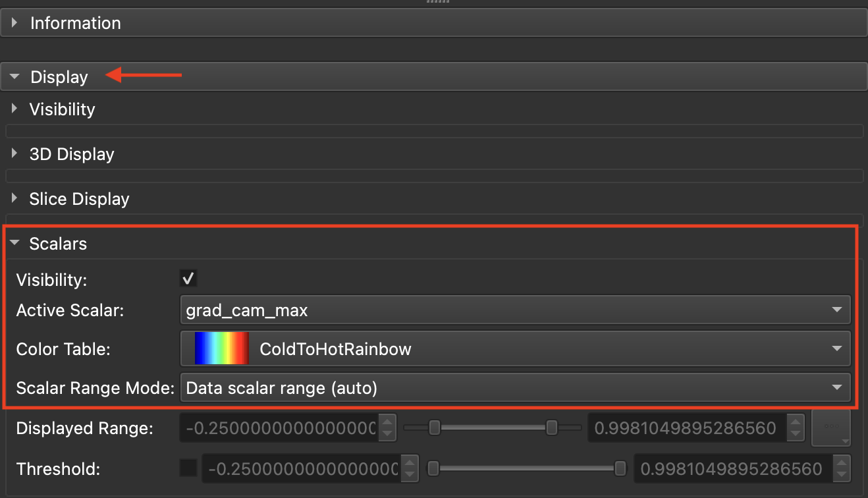Click stepper arrows of Threshold maximum
Image resolution: width=868 pixels, height=498 pixels.
click(x=842, y=469)
